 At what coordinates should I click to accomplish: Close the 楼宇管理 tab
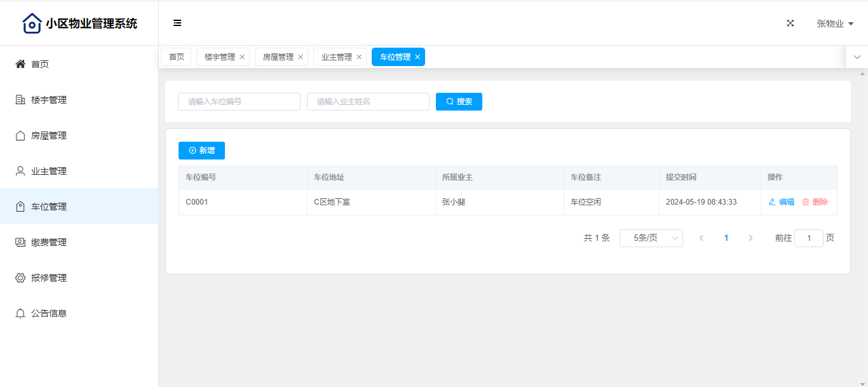242,57
